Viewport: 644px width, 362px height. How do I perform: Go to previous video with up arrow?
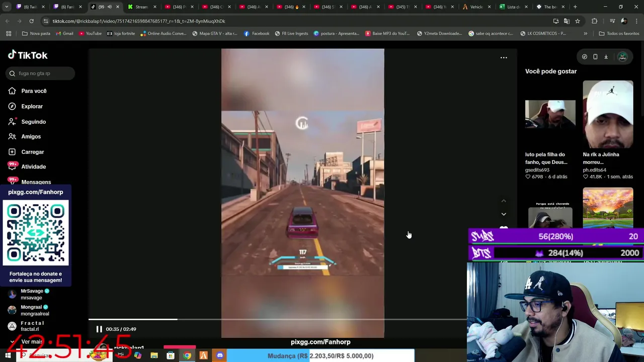click(x=504, y=201)
